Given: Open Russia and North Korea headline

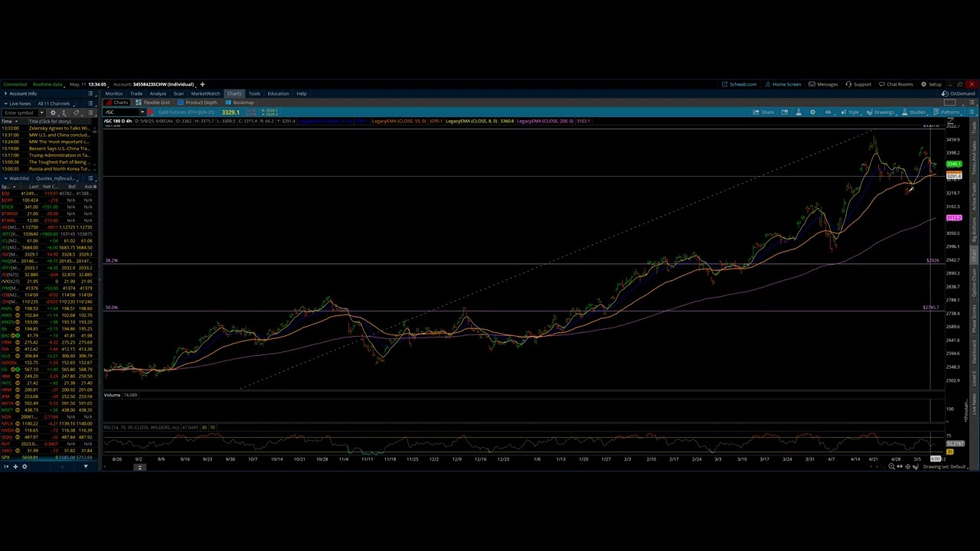Looking at the screenshot, I should click(59, 168).
